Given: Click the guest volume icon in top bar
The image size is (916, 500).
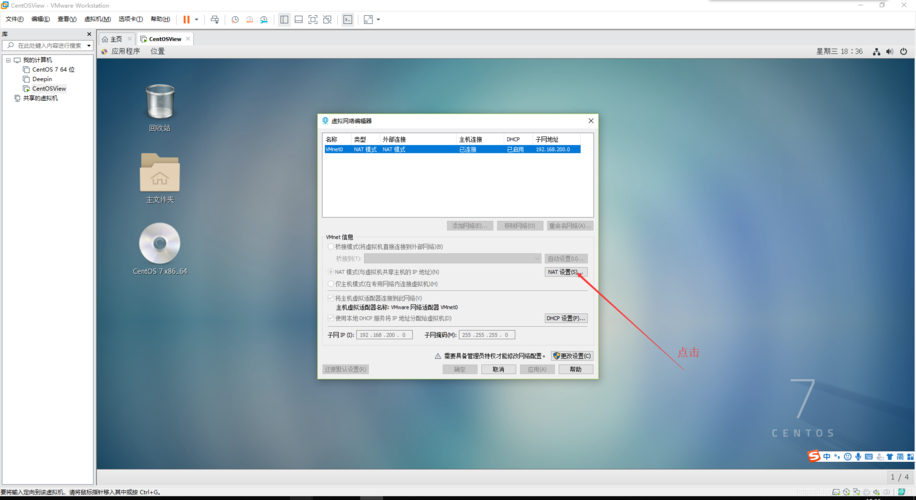Looking at the screenshot, I should coord(890,51).
